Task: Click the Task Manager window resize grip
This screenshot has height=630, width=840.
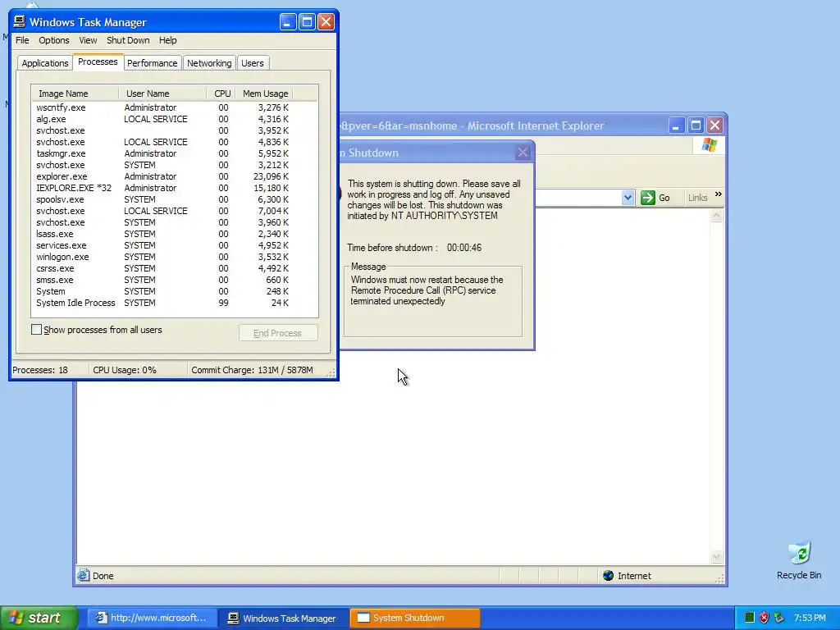Action: coord(331,372)
